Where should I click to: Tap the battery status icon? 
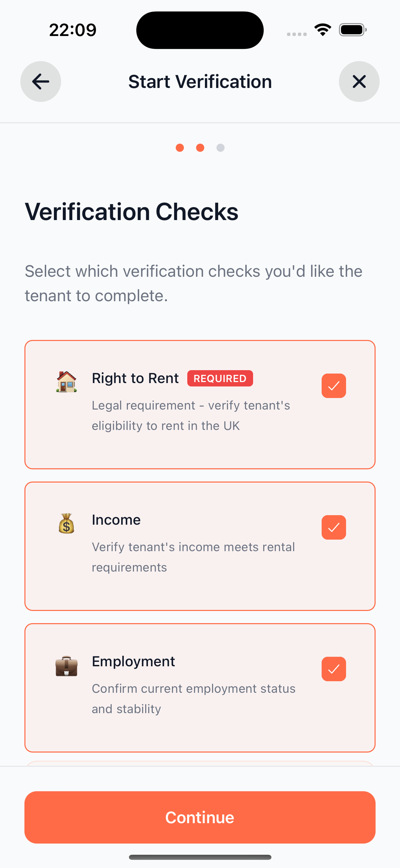(353, 30)
